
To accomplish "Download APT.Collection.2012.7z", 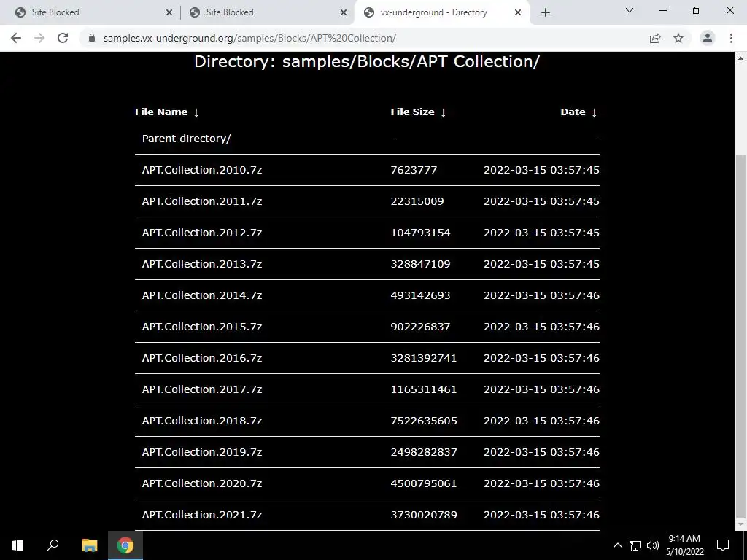I will coord(202,233).
